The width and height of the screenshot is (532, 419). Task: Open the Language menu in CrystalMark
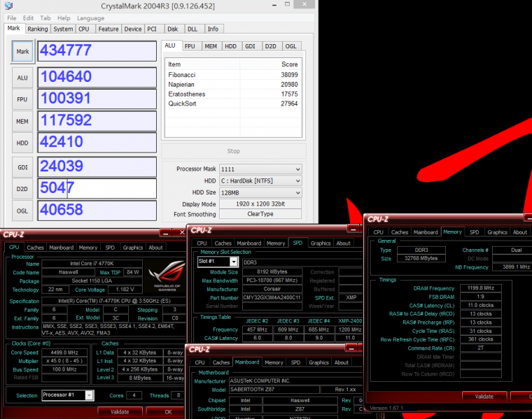coord(90,17)
